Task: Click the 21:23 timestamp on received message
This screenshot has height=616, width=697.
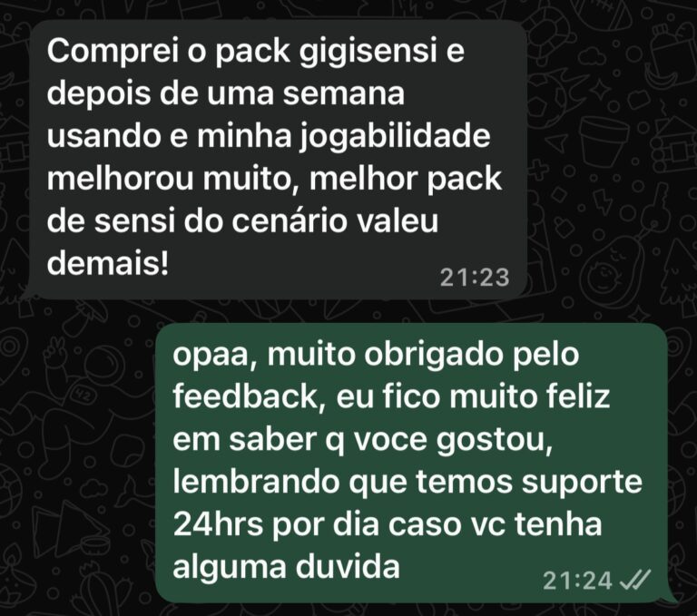Action: click(x=475, y=278)
